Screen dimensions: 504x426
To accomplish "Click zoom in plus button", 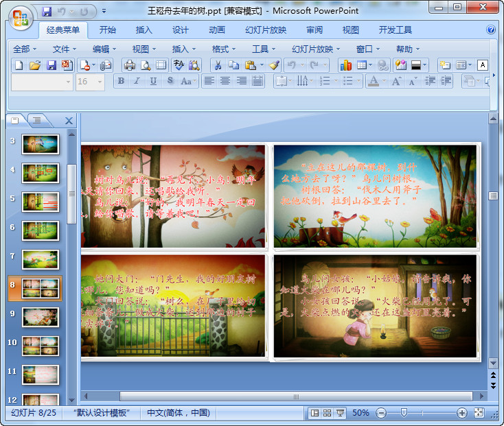I will pyautogui.click(x=462, y=413).
